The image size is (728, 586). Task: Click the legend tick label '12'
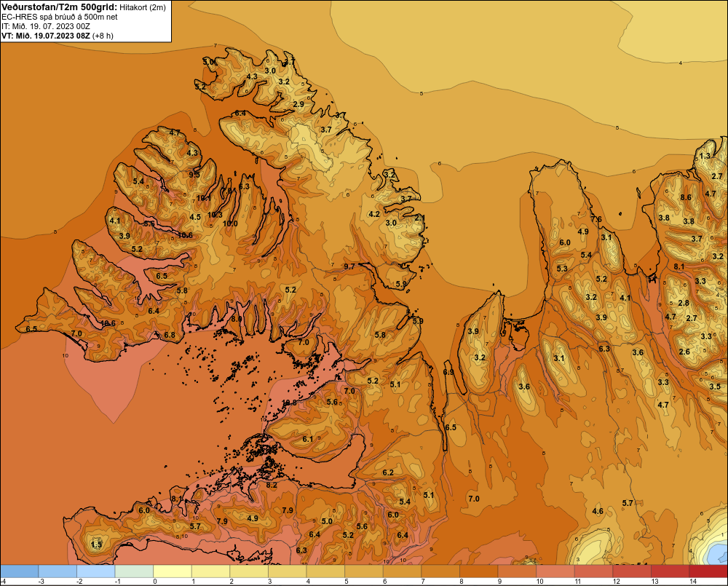coord(616,582)
